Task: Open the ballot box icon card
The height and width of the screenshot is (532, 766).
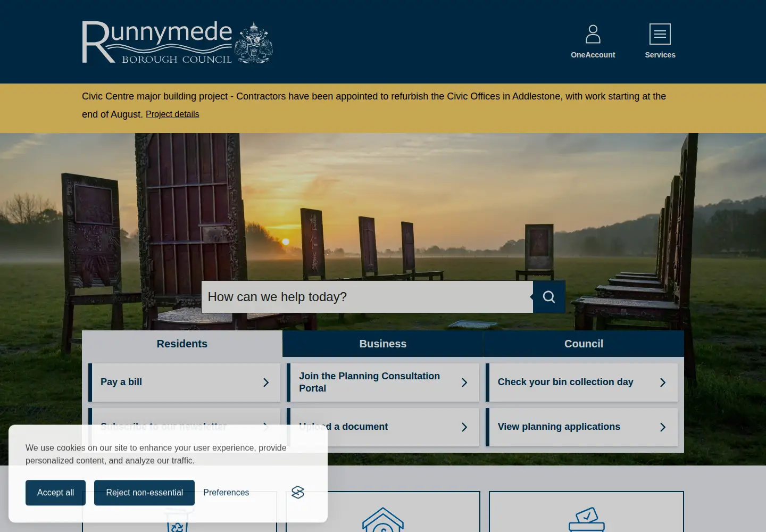Action: tap(586, 511)
